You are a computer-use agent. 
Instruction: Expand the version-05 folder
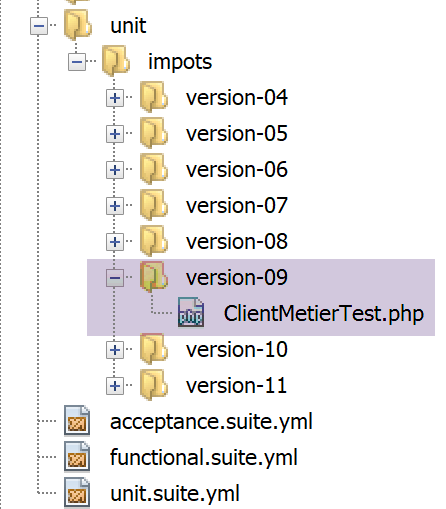point(115,134)
